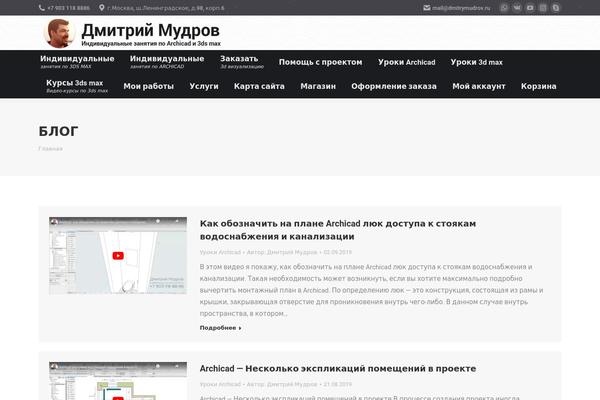Open Несколько экспликаций помещений article title

[338, 369]
